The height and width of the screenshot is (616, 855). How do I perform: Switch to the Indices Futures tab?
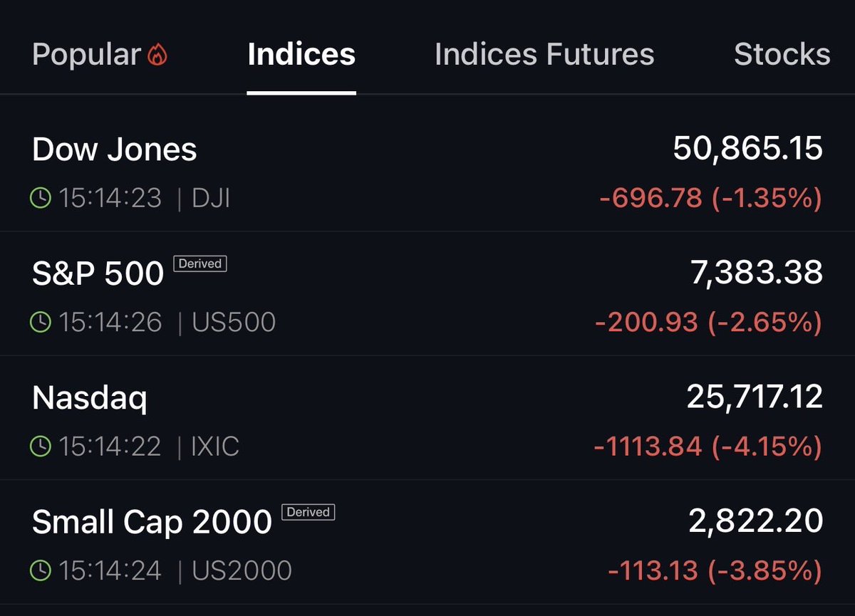pos(544,55)
